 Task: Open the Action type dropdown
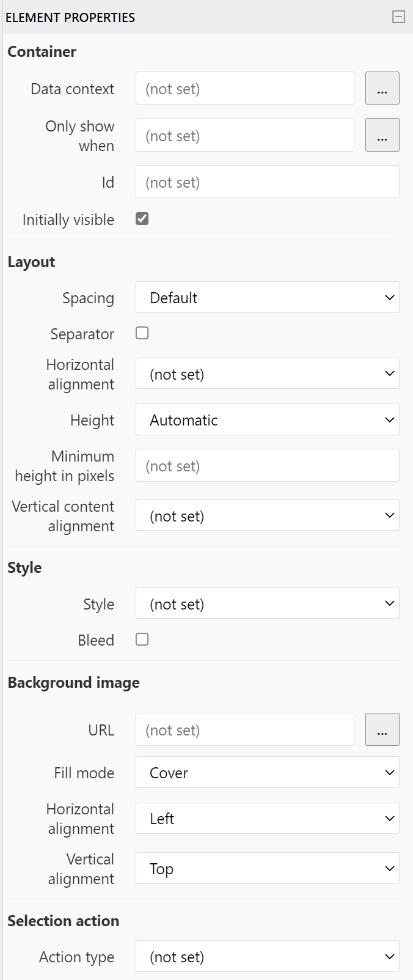pos(268,956)
